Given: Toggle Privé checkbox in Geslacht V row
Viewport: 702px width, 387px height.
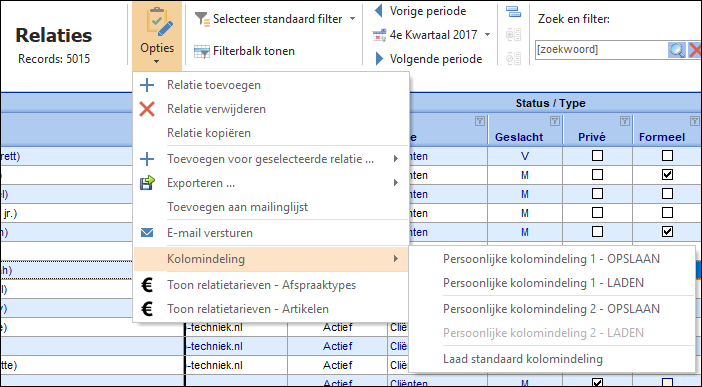Looking at the screenshot, I should pos(597,156).
